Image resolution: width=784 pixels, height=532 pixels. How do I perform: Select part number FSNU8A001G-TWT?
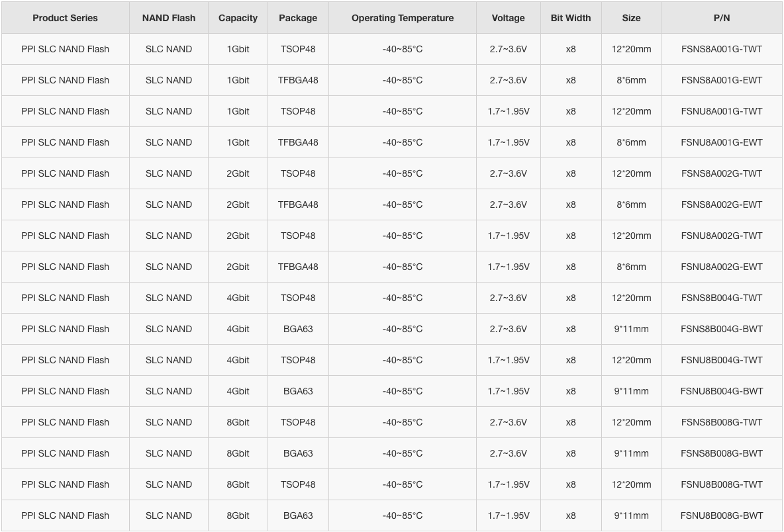pyautogui.click(x=722, y=111)
